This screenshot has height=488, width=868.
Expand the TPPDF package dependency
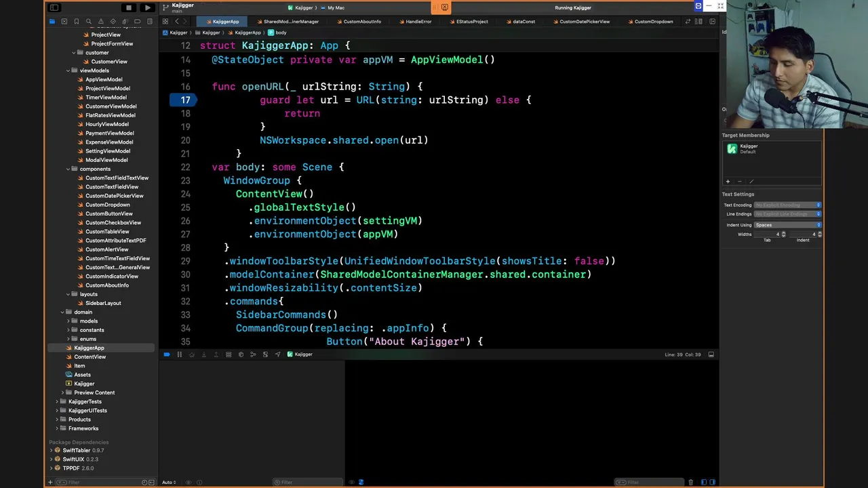(x=52, y=468)
